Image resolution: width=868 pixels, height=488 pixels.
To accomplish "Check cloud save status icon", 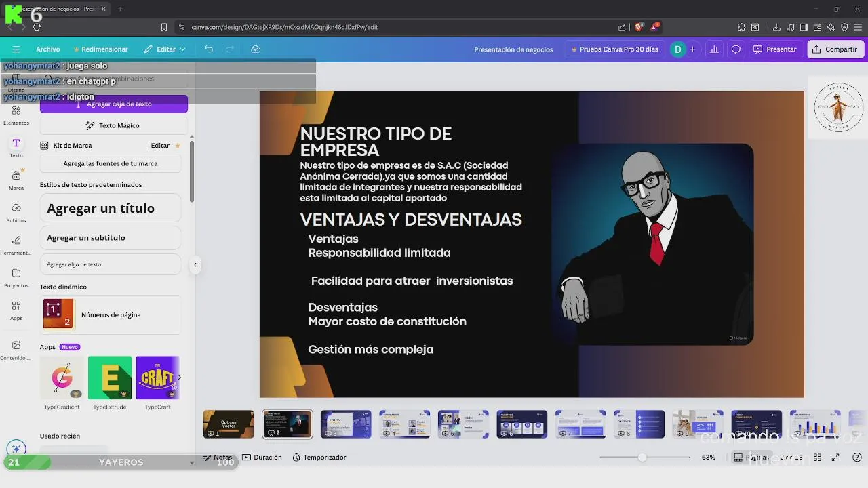I will (x=256, y=49).
